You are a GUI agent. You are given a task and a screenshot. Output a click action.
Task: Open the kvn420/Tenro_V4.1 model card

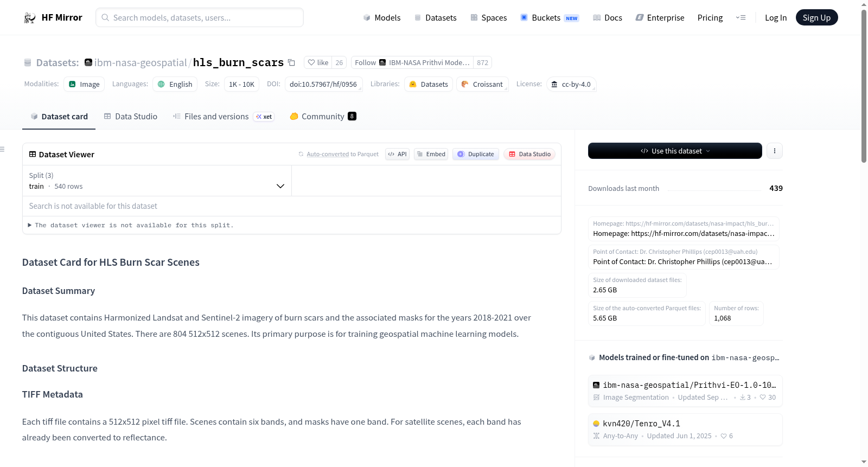(x=685, y=430)
